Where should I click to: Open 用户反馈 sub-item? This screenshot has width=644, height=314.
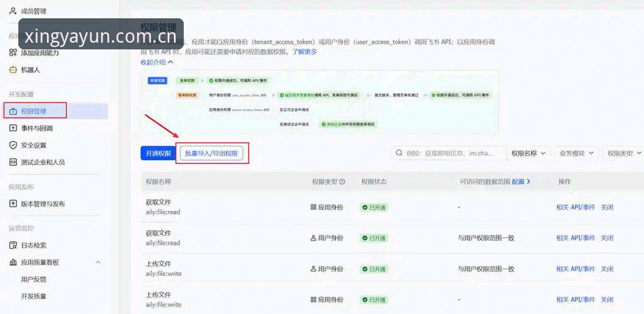coord(34,279)
